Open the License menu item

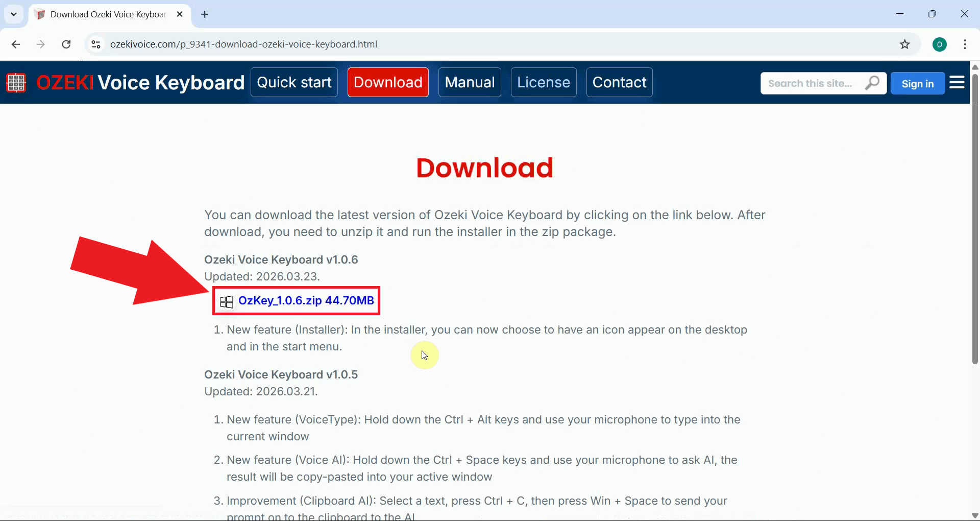pos(544,82)
